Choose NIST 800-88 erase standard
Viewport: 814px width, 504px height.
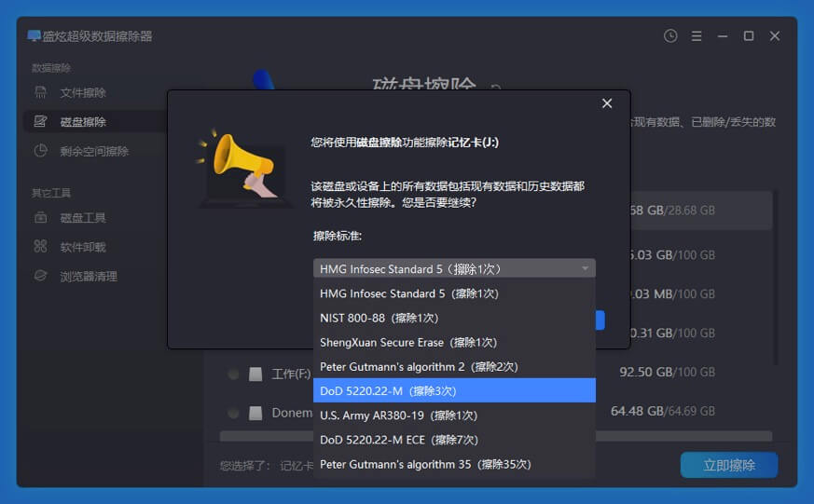(x=454, y=318)
